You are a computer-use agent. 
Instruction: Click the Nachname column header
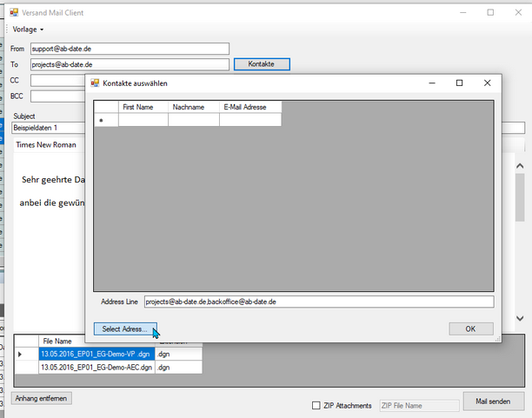click(194, 107)
